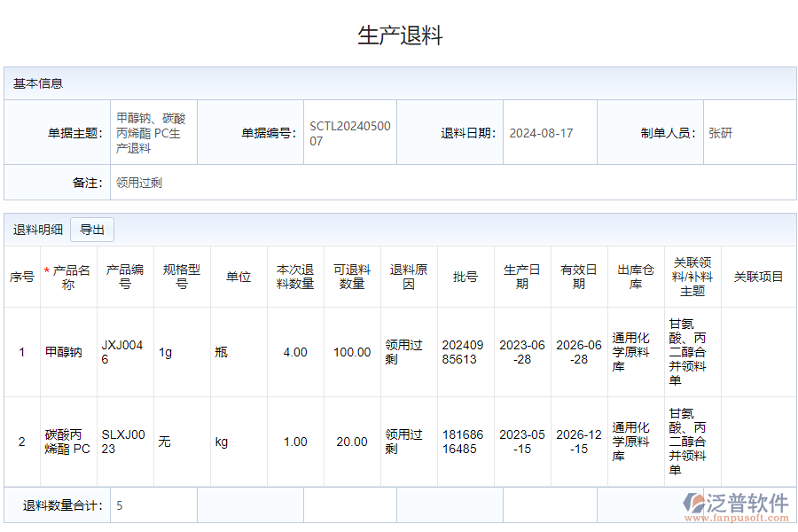The width and height of the screenshot is (798, 532).
Task: Click the 导出 export button
Action: pyautogui.click(x=92, y=230)
